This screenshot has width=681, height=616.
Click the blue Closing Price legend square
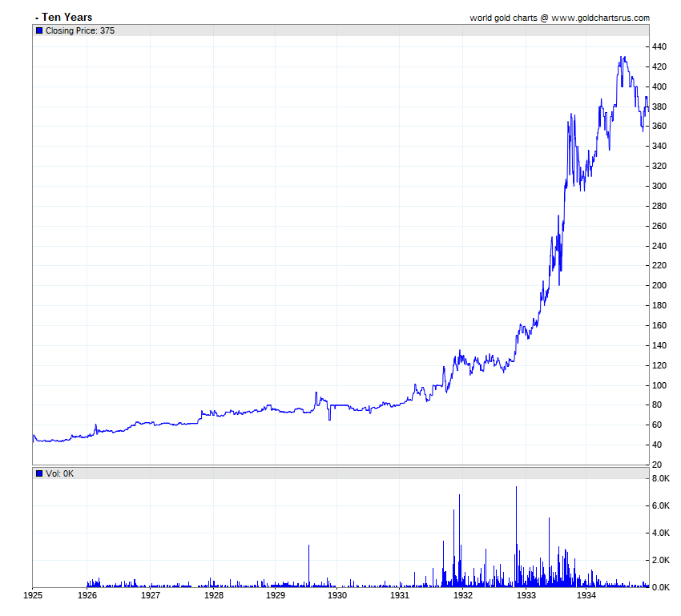(39, 30)
